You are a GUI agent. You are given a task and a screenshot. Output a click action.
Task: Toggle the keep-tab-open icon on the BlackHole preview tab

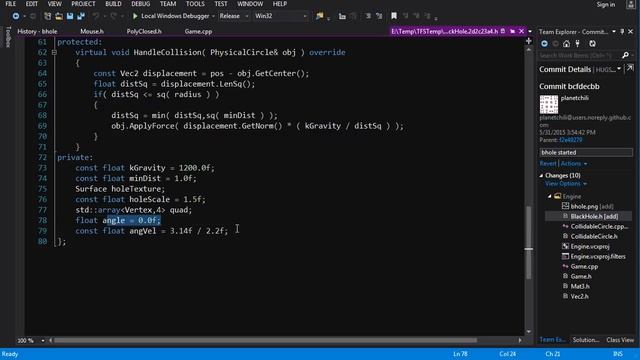pyautogui.click(x=512, y=31)
